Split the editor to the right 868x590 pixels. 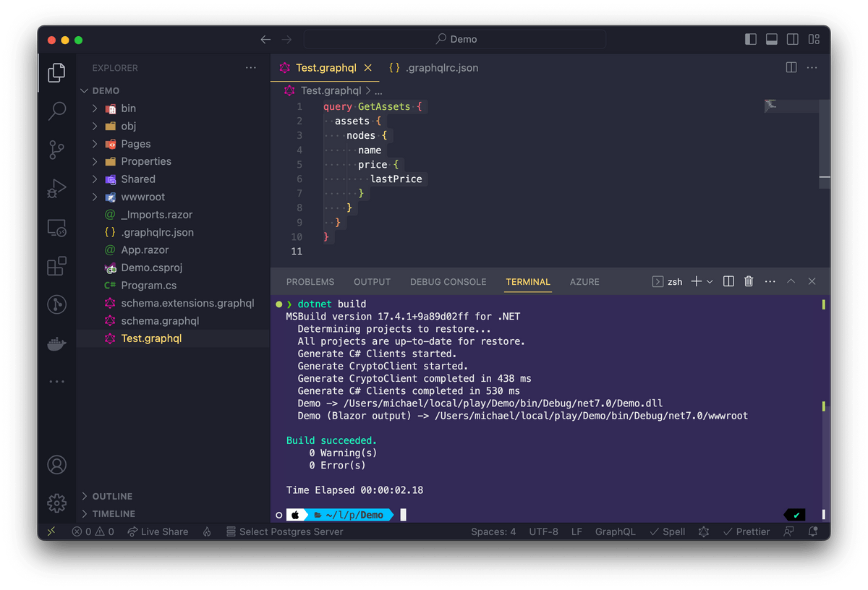click(791, 67)
